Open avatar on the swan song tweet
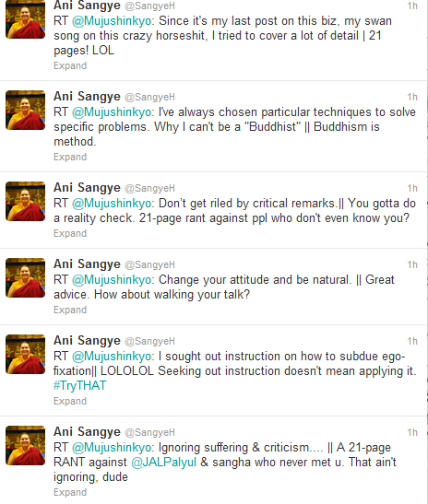 (26, 19)
